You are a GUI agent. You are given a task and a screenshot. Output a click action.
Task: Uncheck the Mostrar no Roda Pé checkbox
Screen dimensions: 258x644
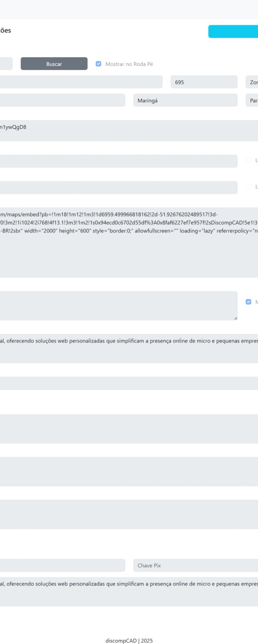point(98,64)
